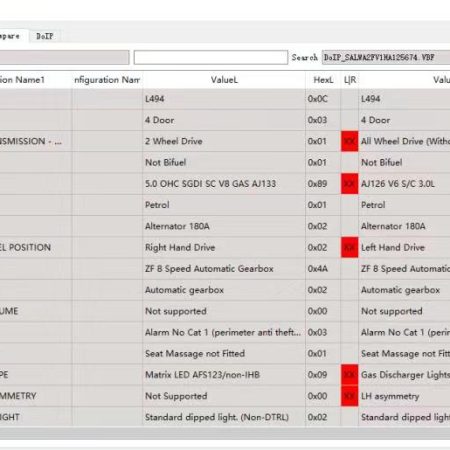
Task: Click the horizontal scrollbar below the table
Action: tap(225, 433)
